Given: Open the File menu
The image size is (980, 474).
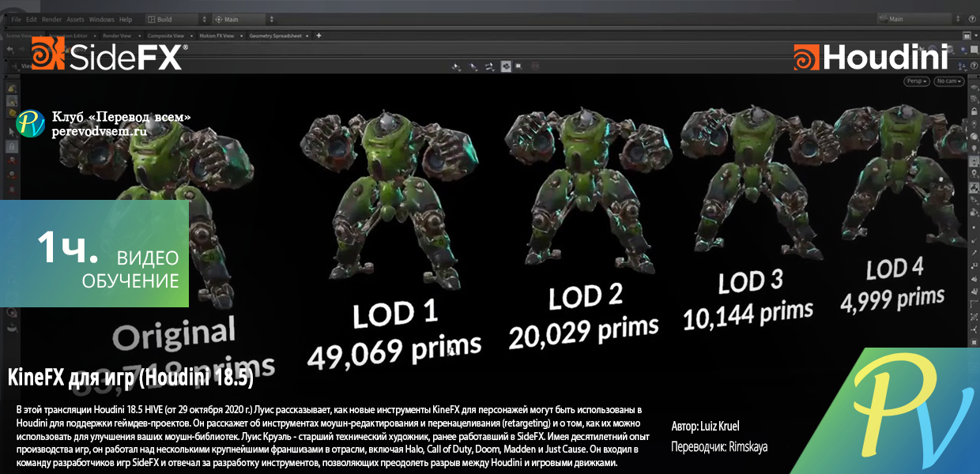Looking at the screenshot, I should click(x=16, y=19).
